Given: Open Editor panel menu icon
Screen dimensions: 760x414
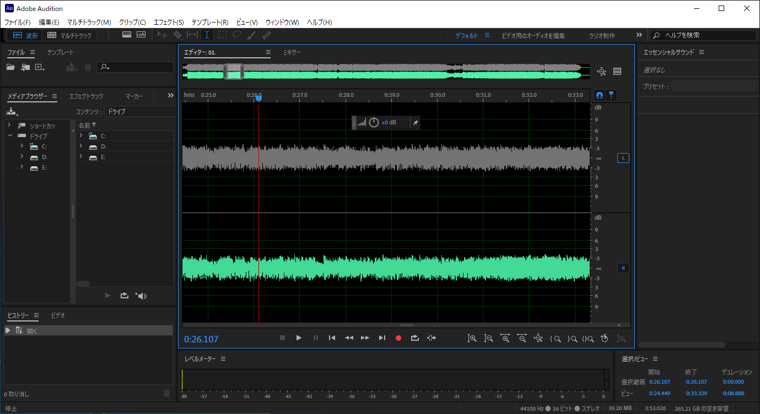Looking at the screenshot, I should 268,52.
